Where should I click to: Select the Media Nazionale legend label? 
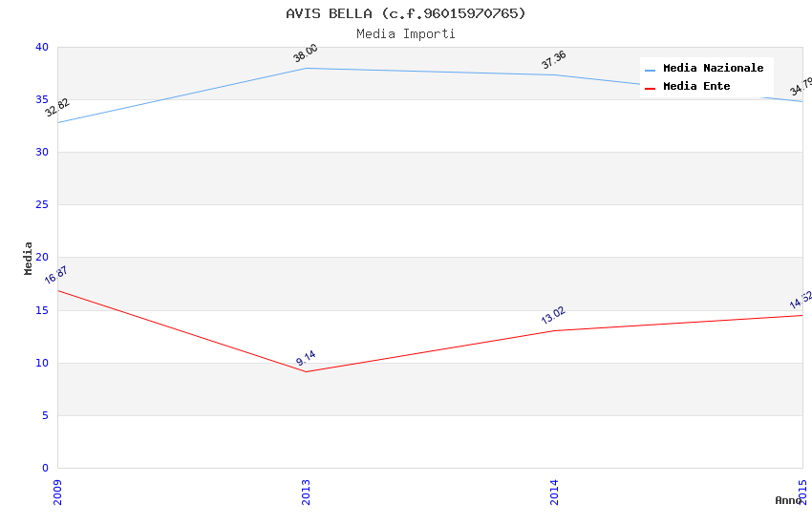pyautogui.click(x=713, y=69)
